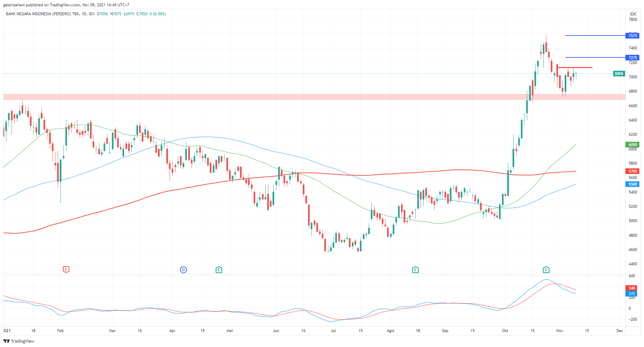Click the red 5700 moving average label
This screenshot has height=347, width=644.
[632, 171]
